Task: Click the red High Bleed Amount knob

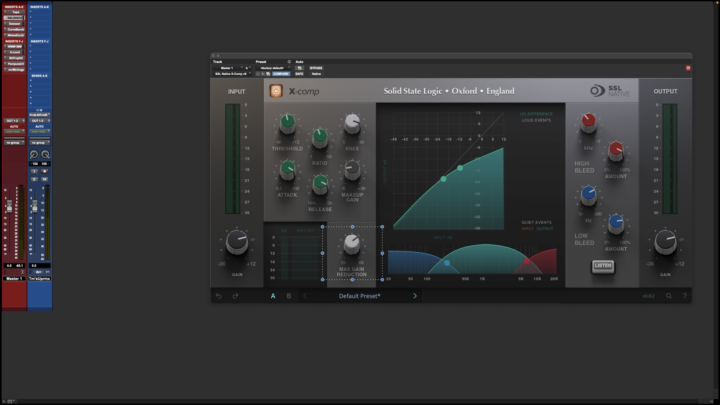Action: [x=616, y=151]
